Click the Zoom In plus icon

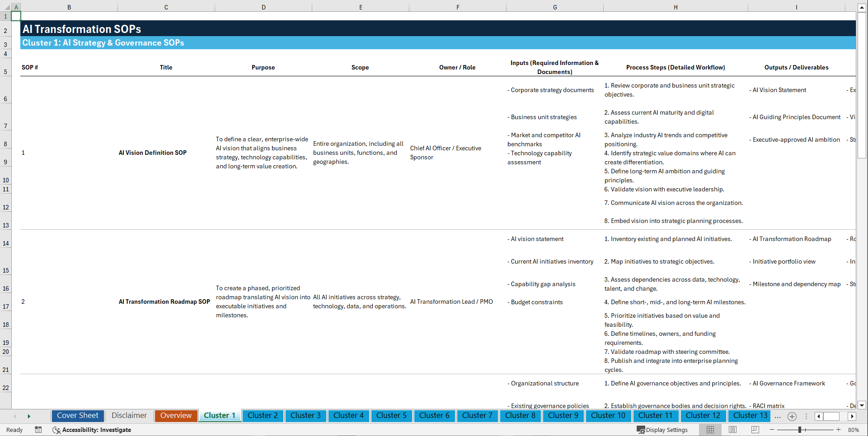pyautogui.click(x=839, y=430)
